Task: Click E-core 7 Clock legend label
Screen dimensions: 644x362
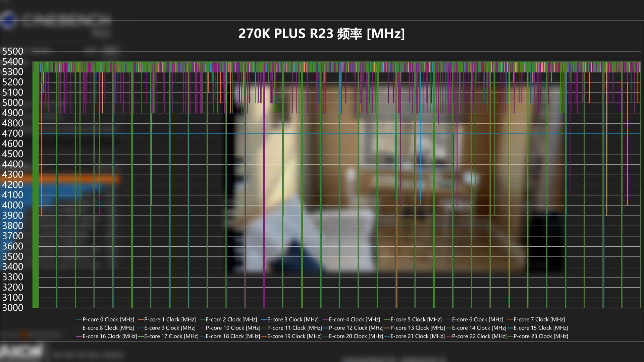Action: click(x=539, y=319)
